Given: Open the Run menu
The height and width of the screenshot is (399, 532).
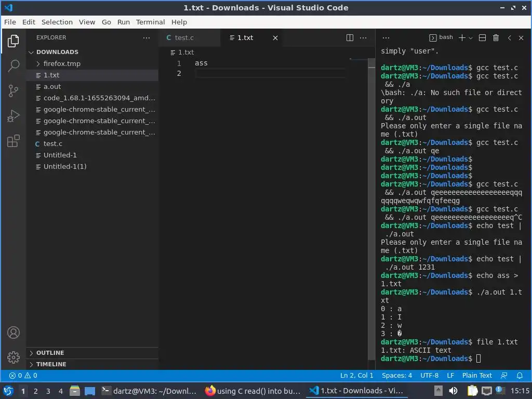Looking at the screenshot, I should tap(124, 22).
